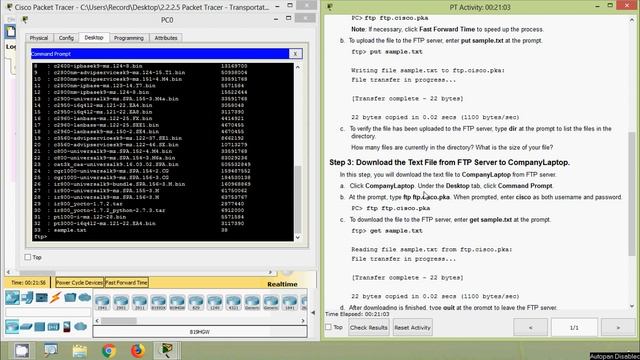Choose the Routers subcategory icon
The image size is (640, 360).
[12, 327]
